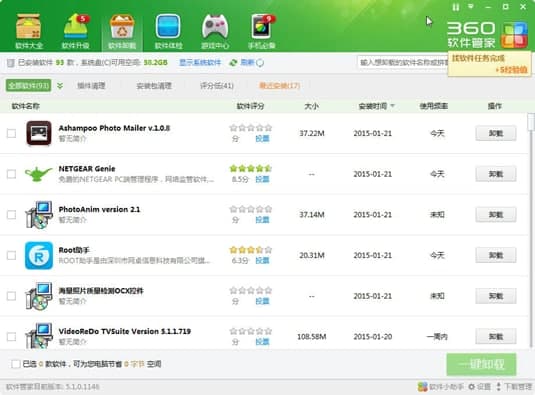Click the 大小 column header
This screenshot has width=535, height=395.
coord(311,106)
